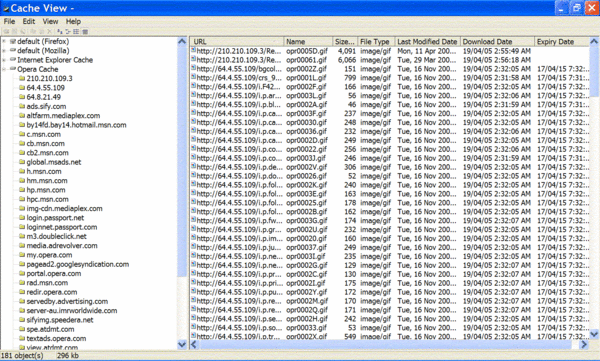Screen dimensions: 600x361
Task: Sort by Last Modified Date column header
Action: [x=427, y=41]
